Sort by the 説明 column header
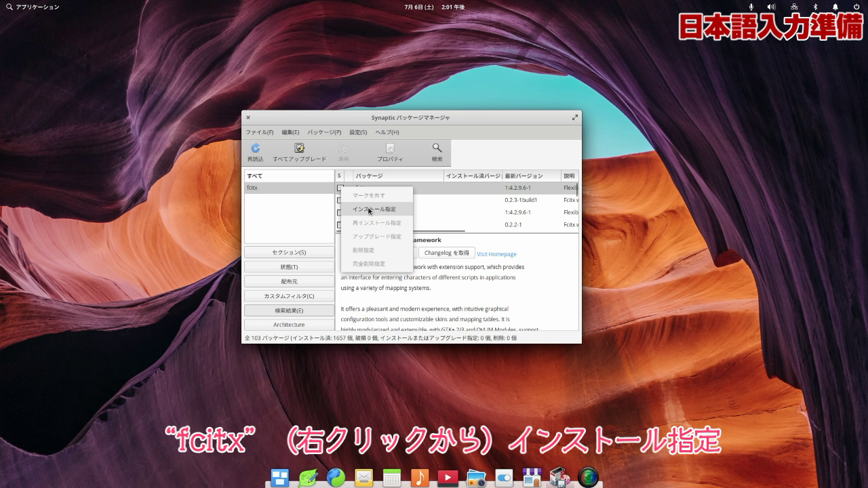Screen dimensions: 868x488 [x=570, y=176]
